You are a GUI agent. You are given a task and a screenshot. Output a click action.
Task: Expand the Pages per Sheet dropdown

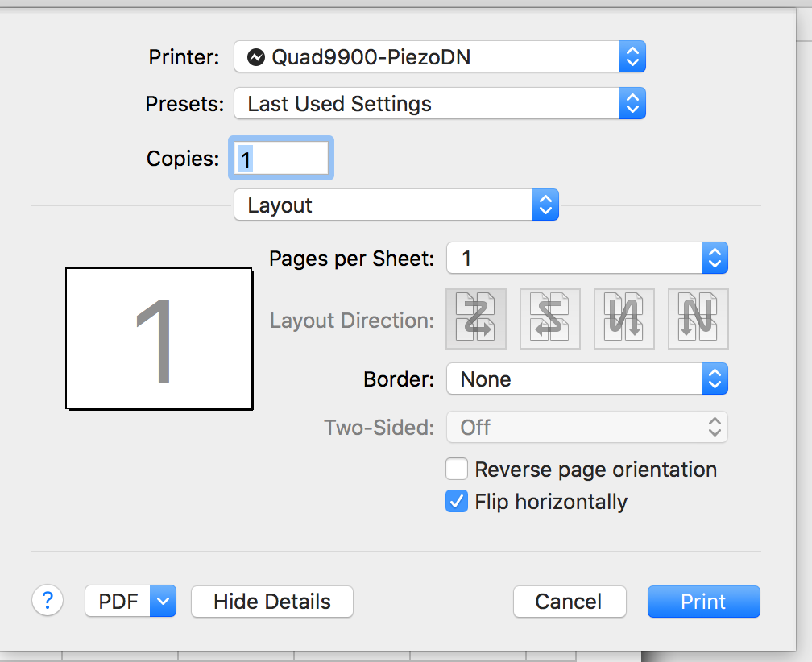coord(586,259)
